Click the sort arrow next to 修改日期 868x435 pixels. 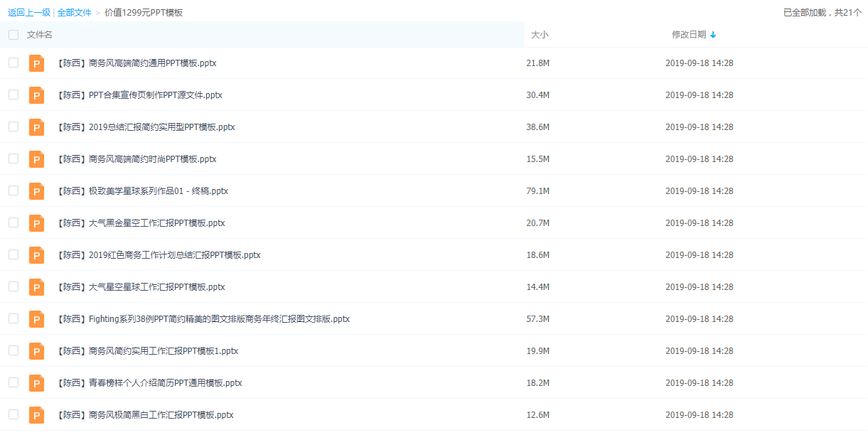click(x=713, y=35)
